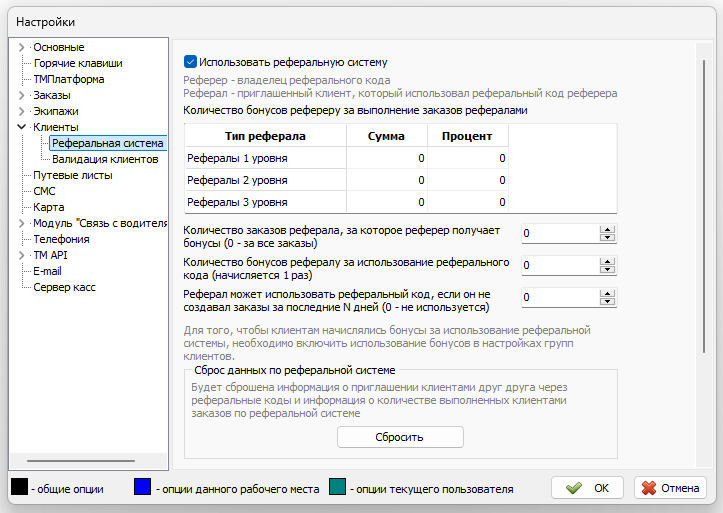Click the teal current user options swatch
The height and width of the screenshot is (513, 723).
click(x=336, y=489)
